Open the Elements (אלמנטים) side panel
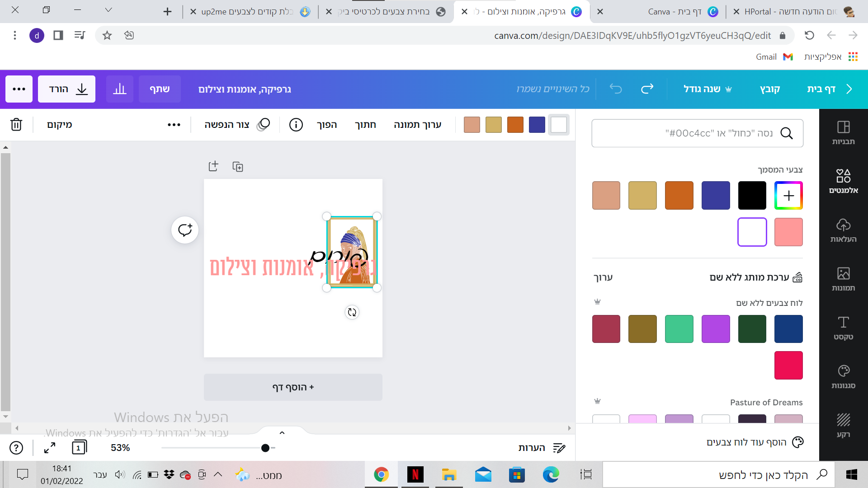Screen dimensions: 868x488 843,181
